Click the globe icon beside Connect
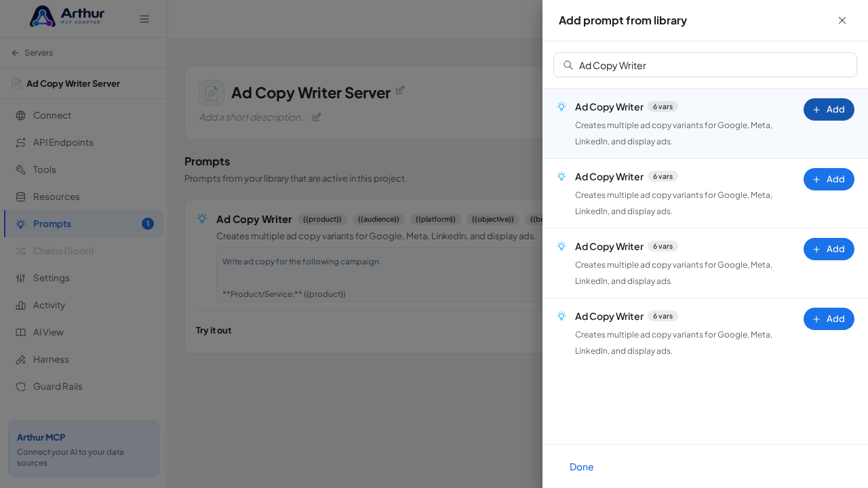Image resolution: width=868 pixels, height=488 pixels. click(x=21, y=115)
